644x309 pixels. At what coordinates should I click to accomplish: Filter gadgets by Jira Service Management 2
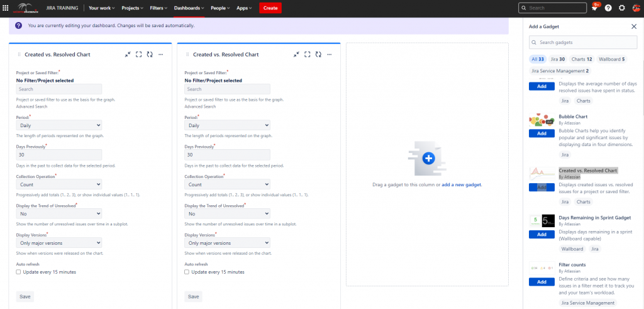pos(560,70)
